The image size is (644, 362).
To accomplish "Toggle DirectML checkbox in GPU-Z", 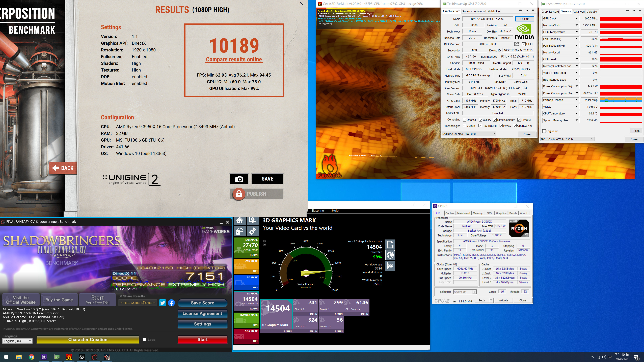I will pos(519,120).
